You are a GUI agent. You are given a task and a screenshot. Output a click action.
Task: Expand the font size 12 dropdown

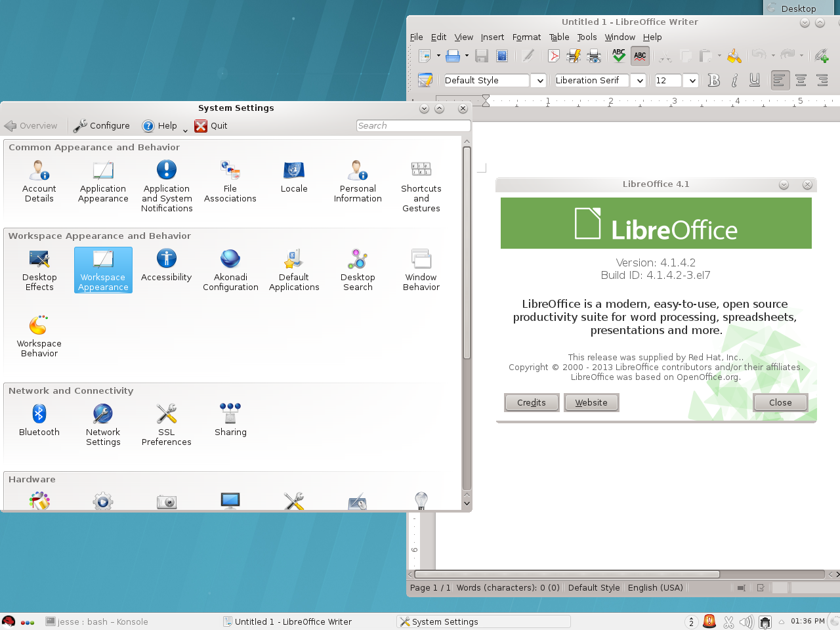[692, 81]
